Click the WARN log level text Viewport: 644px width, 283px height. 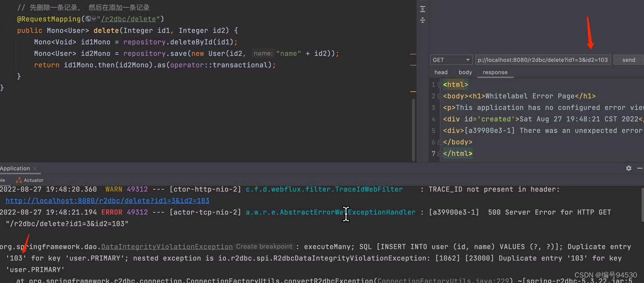pyautogui.click(x=114, y=189)
